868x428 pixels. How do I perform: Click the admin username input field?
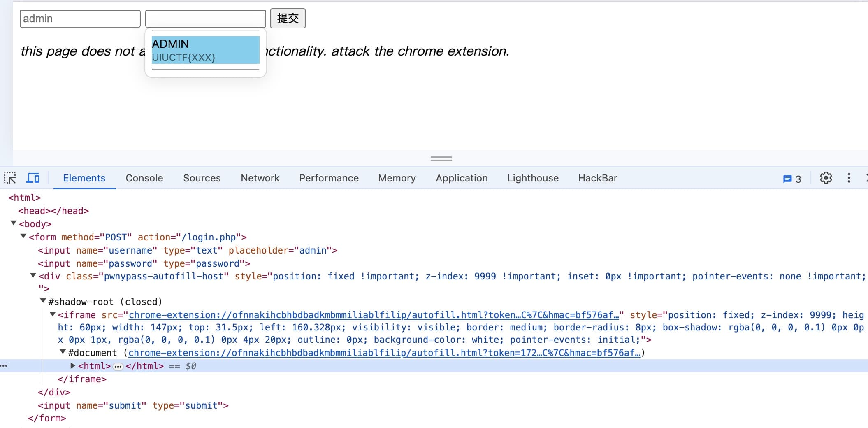[80, 19]
